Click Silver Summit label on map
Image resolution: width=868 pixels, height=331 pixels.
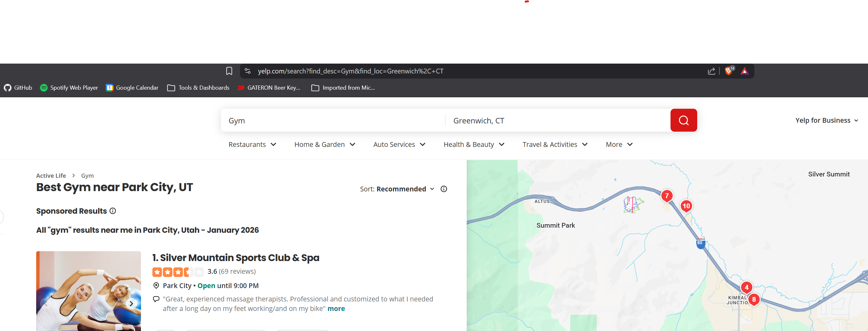pos(829,175)
